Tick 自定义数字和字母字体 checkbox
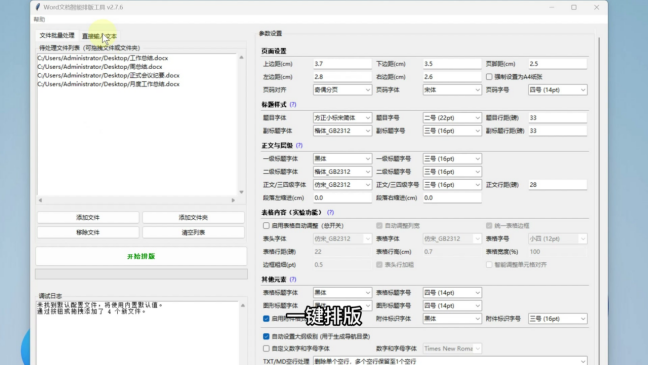Viewport: 648px width, 365px height. (x=266, y=348)
